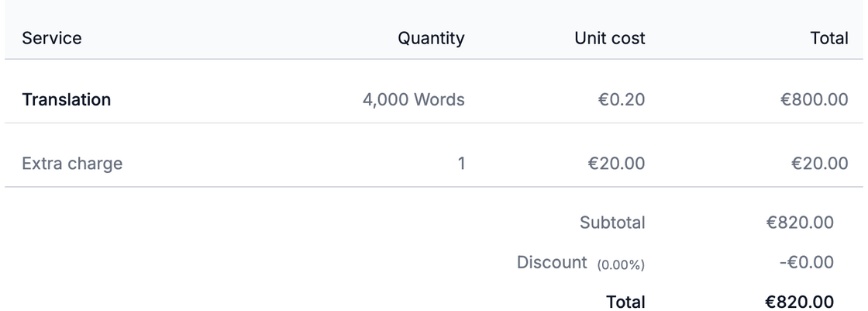Select the Translation service name
This screenshot has width=868, height=311.
pos(66,100)
